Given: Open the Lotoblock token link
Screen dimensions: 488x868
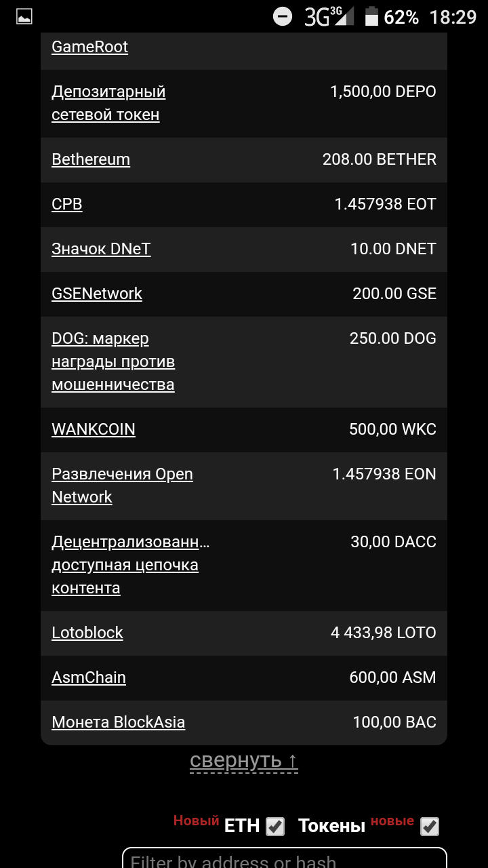Looking at the screenshot, I should pos(87,633).
